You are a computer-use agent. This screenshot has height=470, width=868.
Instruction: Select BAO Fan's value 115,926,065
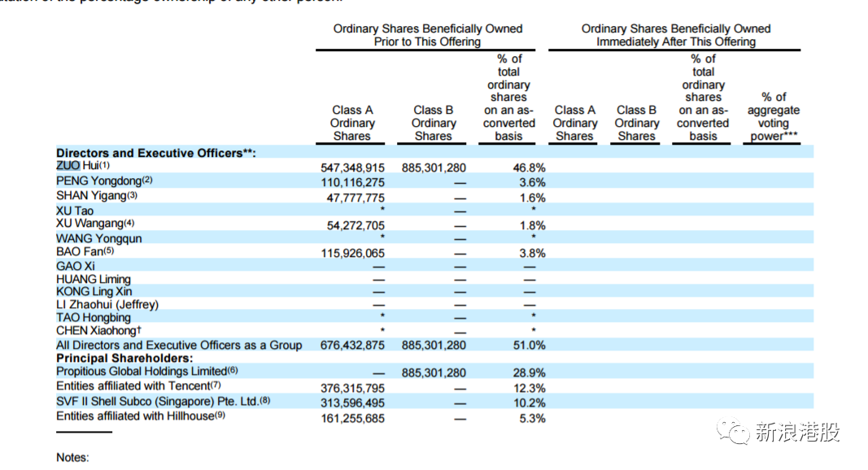(x=352, y=254)
